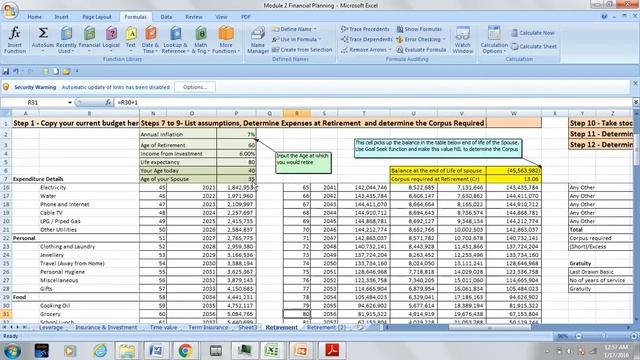Open the Text functions library
Screen dimensions: 640x360
[x=131, y=39]
